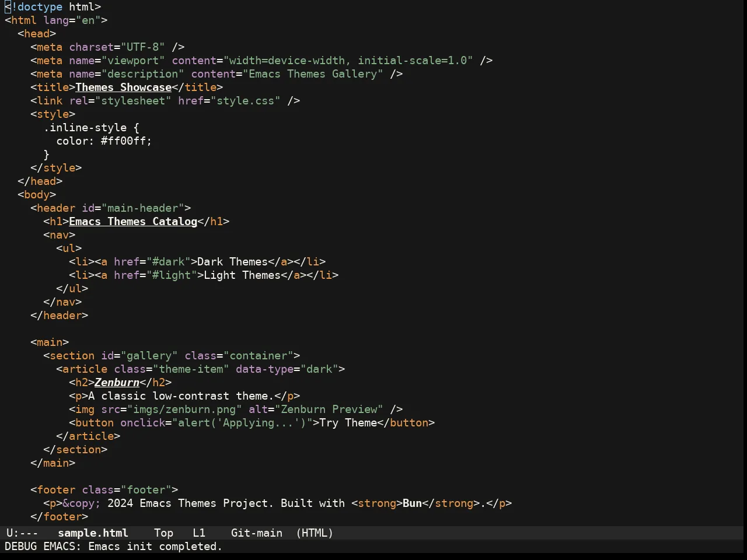Click the footer class "footer" string
747x560 pixels.
click(x=146, y=490)
